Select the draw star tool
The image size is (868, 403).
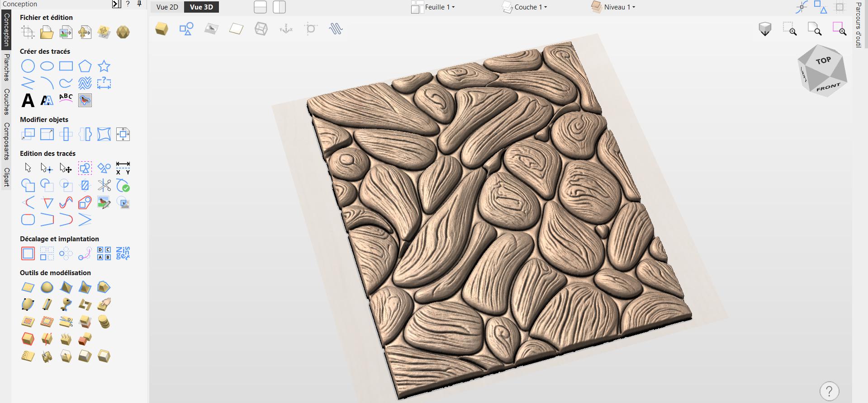pyautogui.click(x=104, y=66)
